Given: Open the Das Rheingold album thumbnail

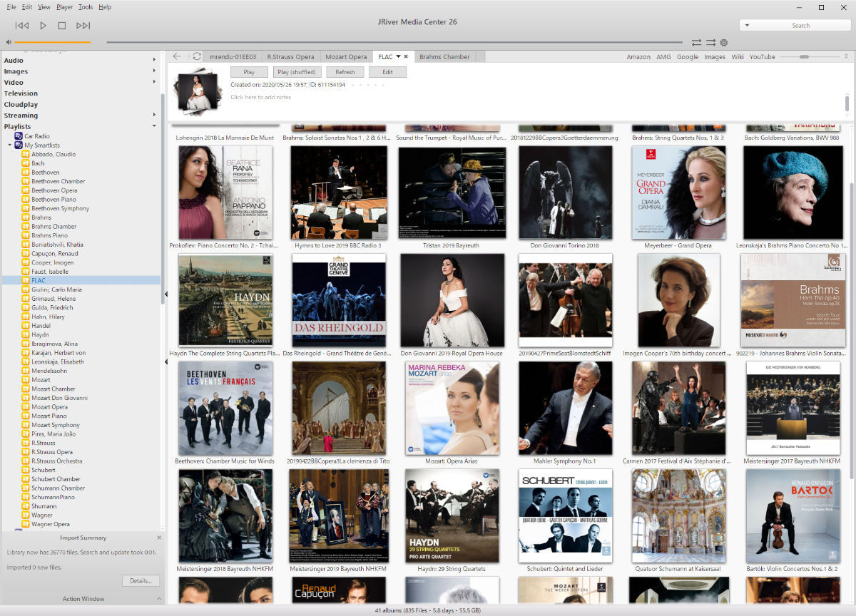Looking at the screenshot, I should coord(339,300).
